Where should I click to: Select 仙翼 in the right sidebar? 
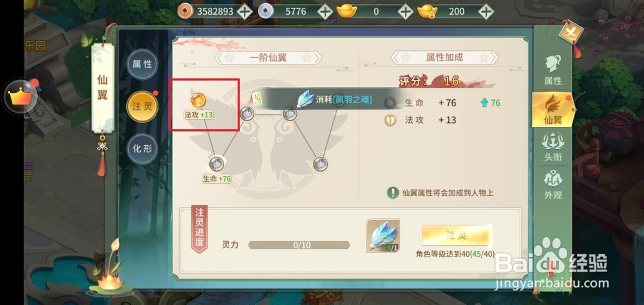tap(553, 110)
